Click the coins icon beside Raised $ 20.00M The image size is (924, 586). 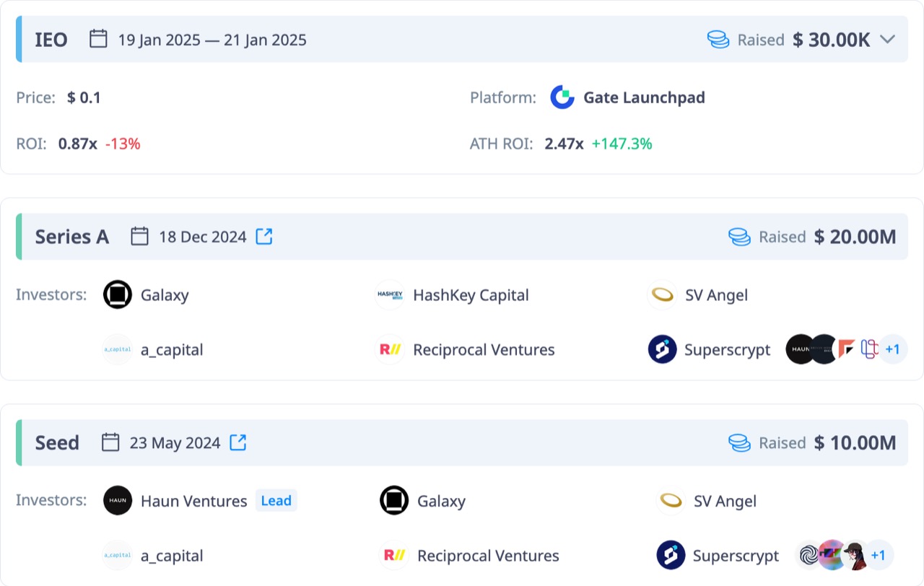tap(740, 237)
